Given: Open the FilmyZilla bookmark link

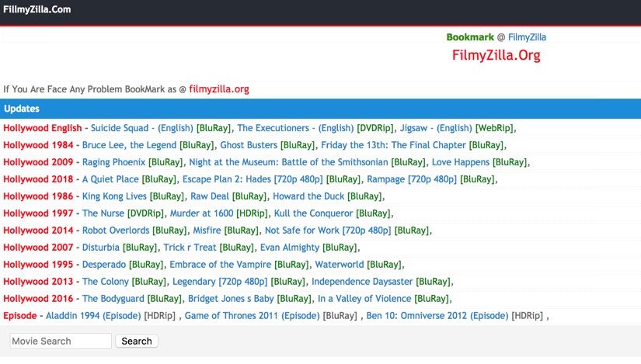Looking at the screenshot, I should point(527,37).
